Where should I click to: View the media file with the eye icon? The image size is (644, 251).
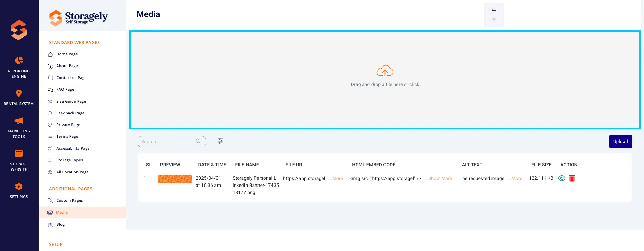point(562,178)
